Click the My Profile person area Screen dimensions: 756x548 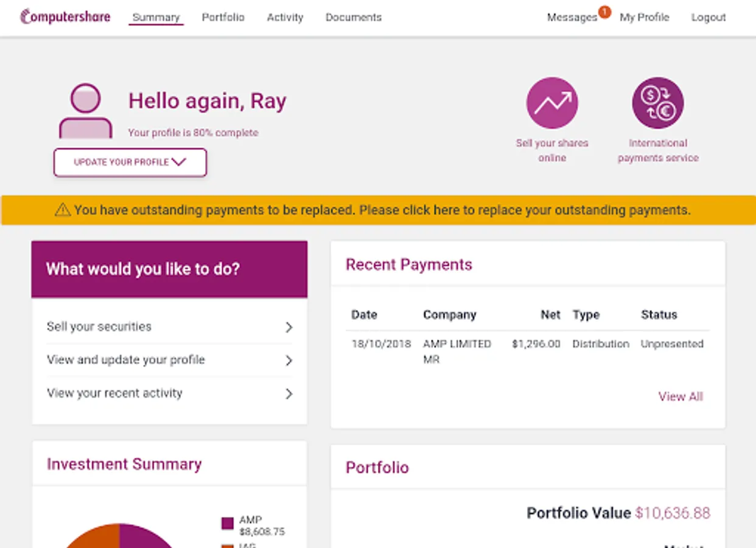point(643,17)
